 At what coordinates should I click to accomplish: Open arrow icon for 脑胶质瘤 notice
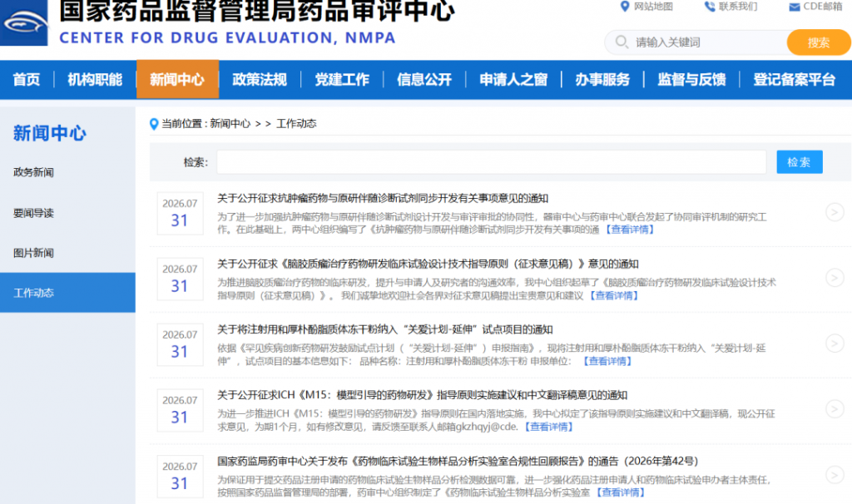coord(835,278)
